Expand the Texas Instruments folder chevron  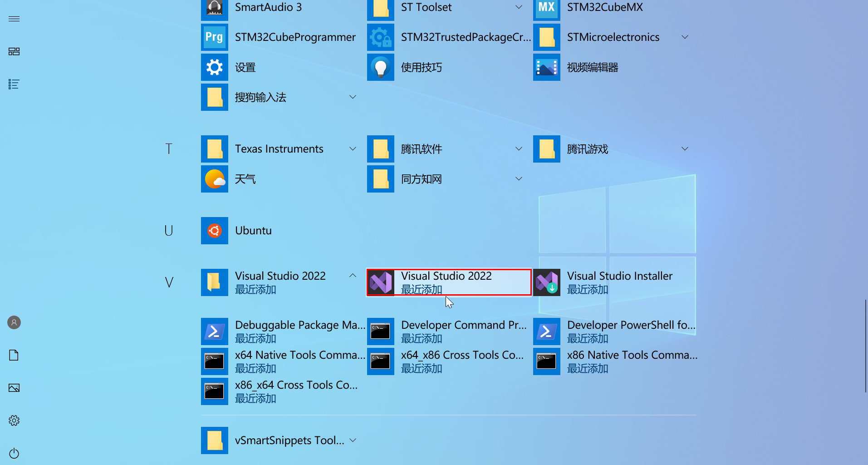pos(353,149)
